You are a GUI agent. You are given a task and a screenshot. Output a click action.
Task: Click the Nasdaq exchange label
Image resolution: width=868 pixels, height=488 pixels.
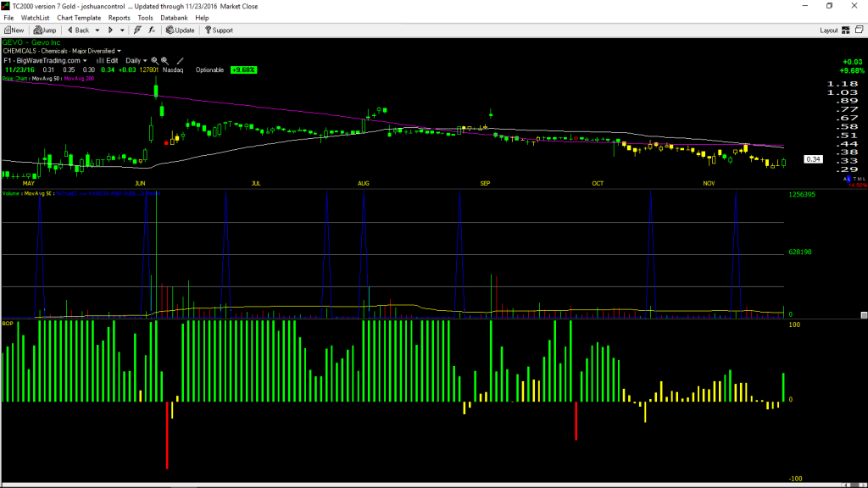pyautogui.click(x=173, y=70)
